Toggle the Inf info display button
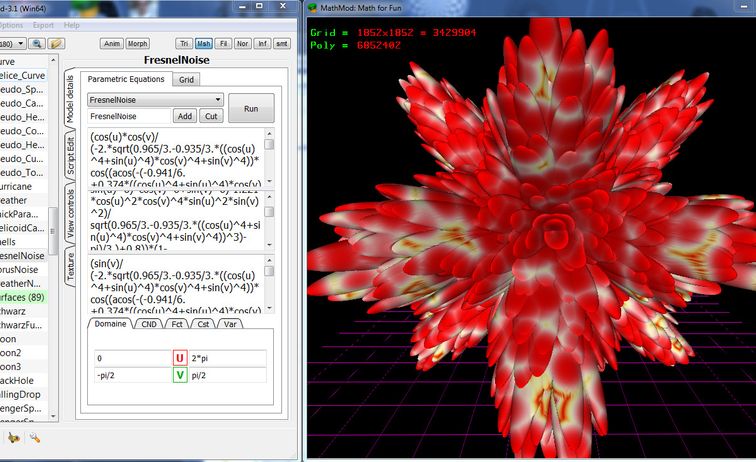The image size is (756, 462). pyautogui.click(x=262, y=44)
